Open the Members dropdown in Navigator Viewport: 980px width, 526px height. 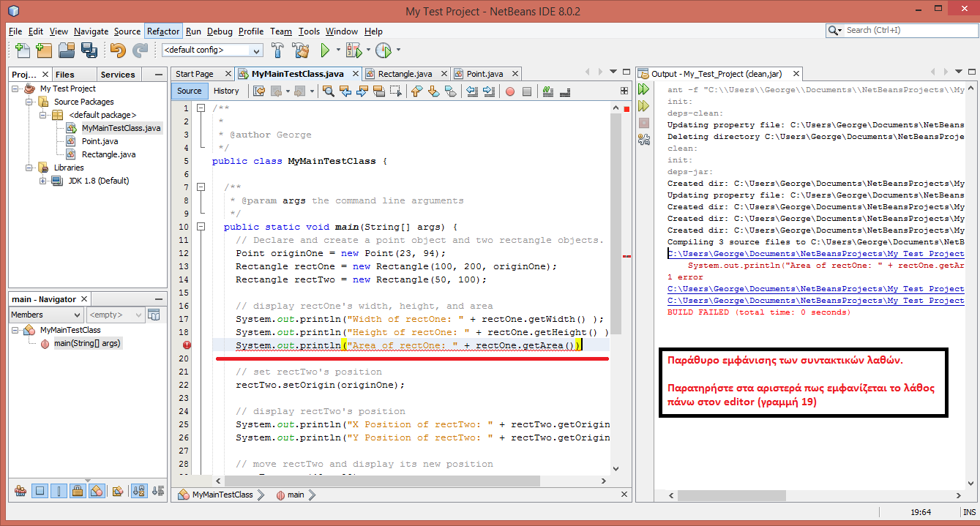tap(45, 315)
